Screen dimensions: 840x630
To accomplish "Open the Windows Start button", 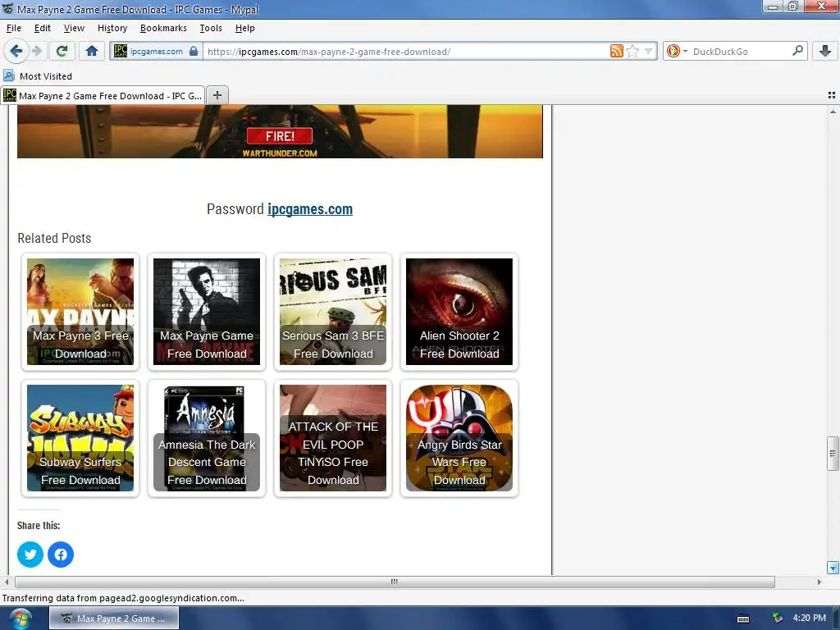I will [20, 619].
